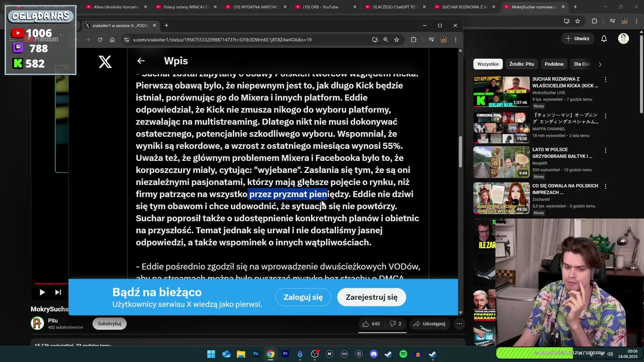Dislike the video showing 2
644x362 pixels.
click(395, 324)
